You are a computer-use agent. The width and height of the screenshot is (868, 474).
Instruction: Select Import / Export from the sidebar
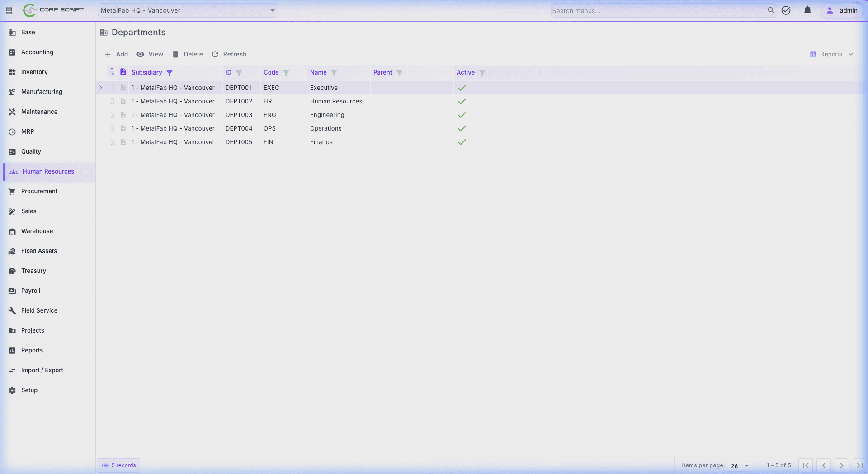(x=42, y=370)
